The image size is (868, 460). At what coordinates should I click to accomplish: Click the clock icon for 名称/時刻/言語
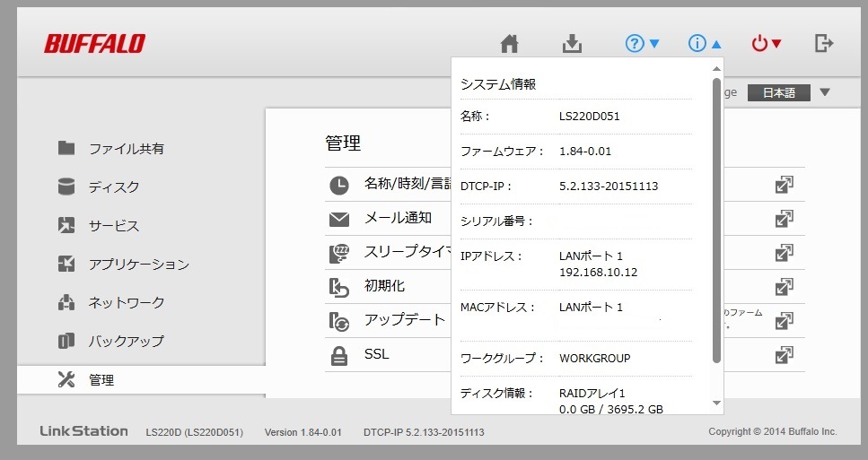pos(339,186)
